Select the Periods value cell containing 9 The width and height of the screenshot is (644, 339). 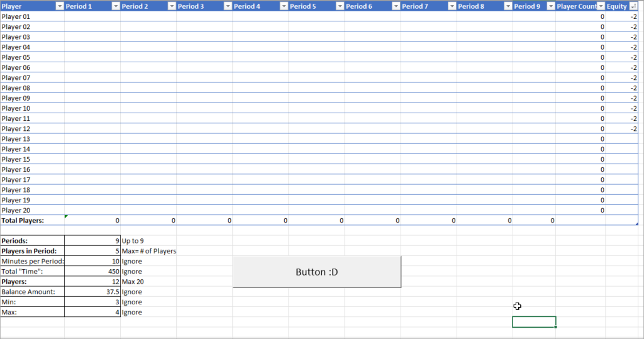click(92, 241)
